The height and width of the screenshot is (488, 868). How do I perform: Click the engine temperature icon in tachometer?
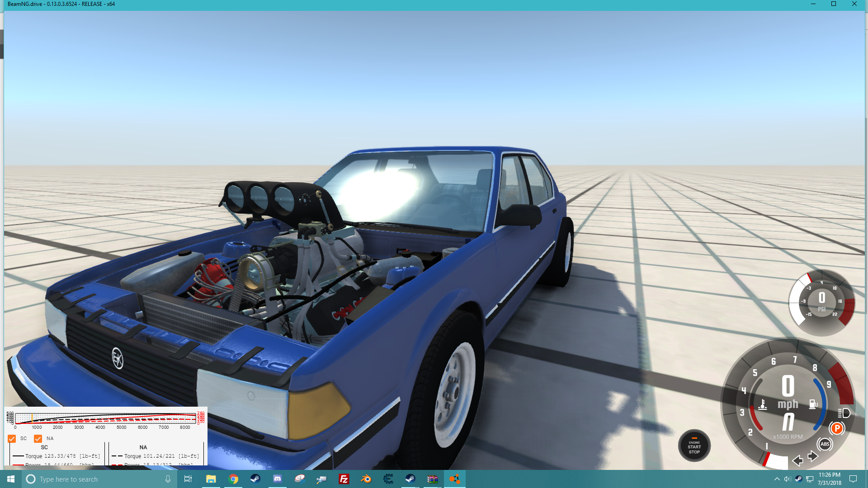[763, 404]
